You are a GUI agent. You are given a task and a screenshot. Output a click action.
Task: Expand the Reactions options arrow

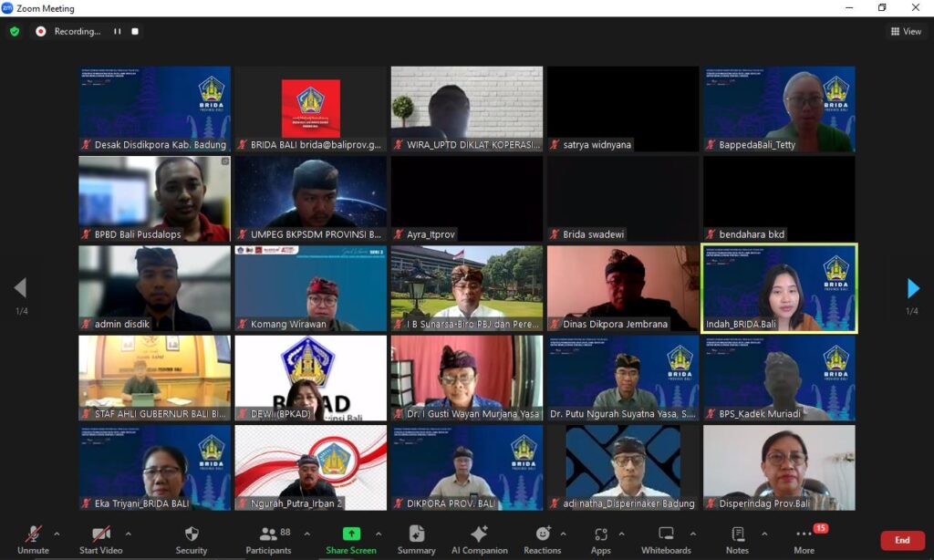(x=563, y=534)
